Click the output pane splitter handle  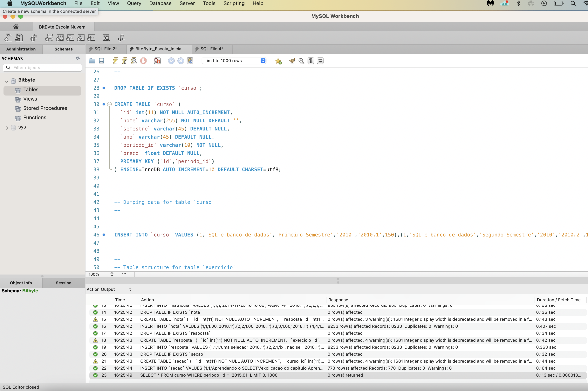click(338, 281)
